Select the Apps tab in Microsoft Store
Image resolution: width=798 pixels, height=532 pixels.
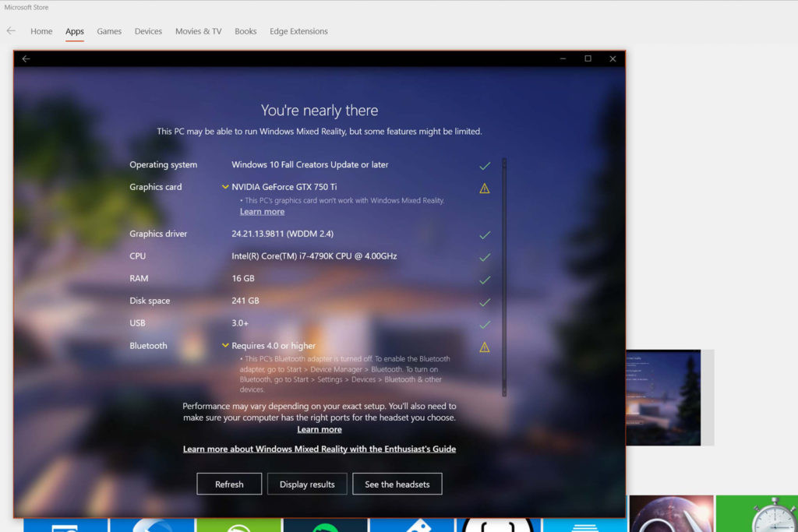point(74,31)
